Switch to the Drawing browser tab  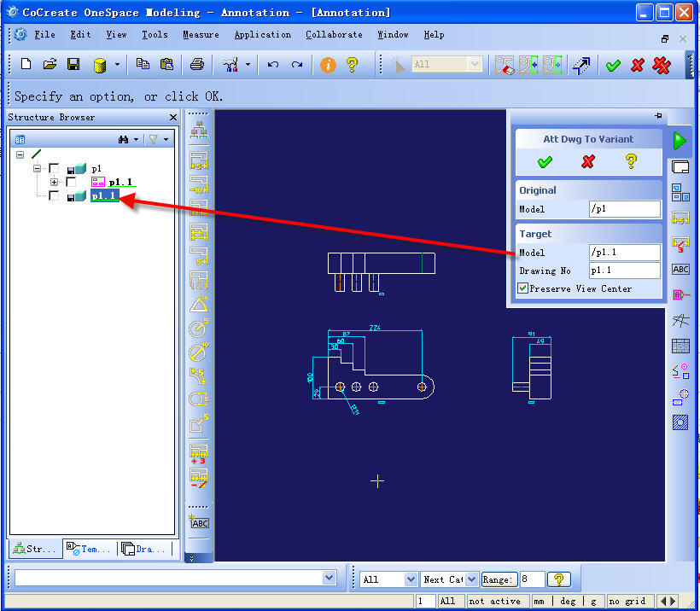click(144, 549)
